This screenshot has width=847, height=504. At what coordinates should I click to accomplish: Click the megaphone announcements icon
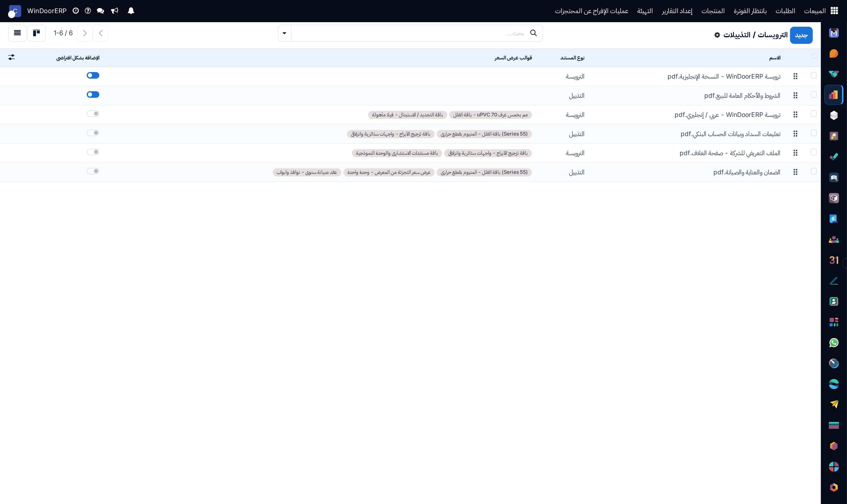115,11
